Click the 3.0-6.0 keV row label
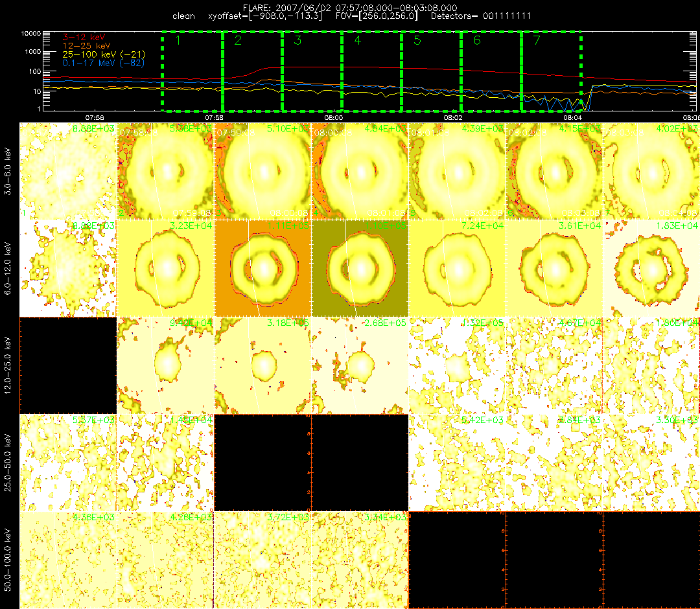This screenshot has width=700, height=609. [x=8, y=171]
